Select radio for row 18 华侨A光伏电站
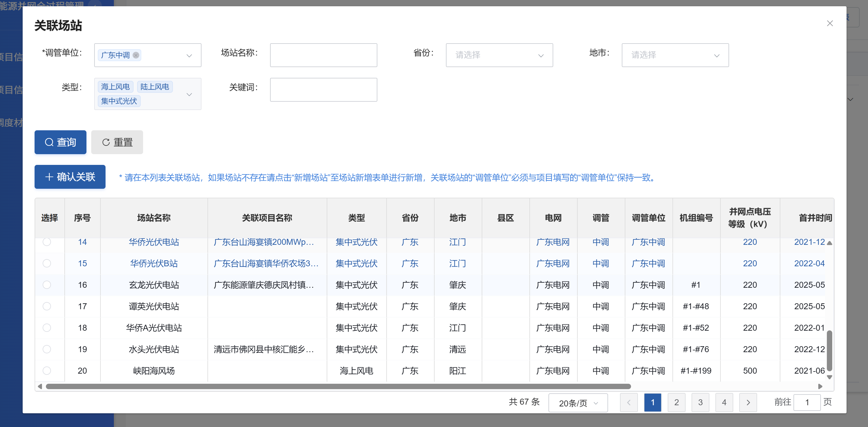Image resolution: width=868 pixels, height=427 pixels. (47, 328)
